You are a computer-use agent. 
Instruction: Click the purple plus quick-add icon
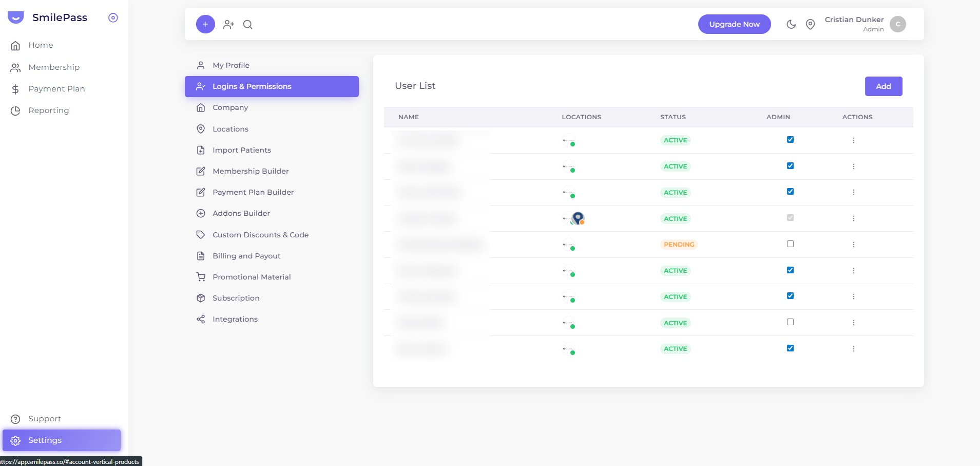(205, 24)
